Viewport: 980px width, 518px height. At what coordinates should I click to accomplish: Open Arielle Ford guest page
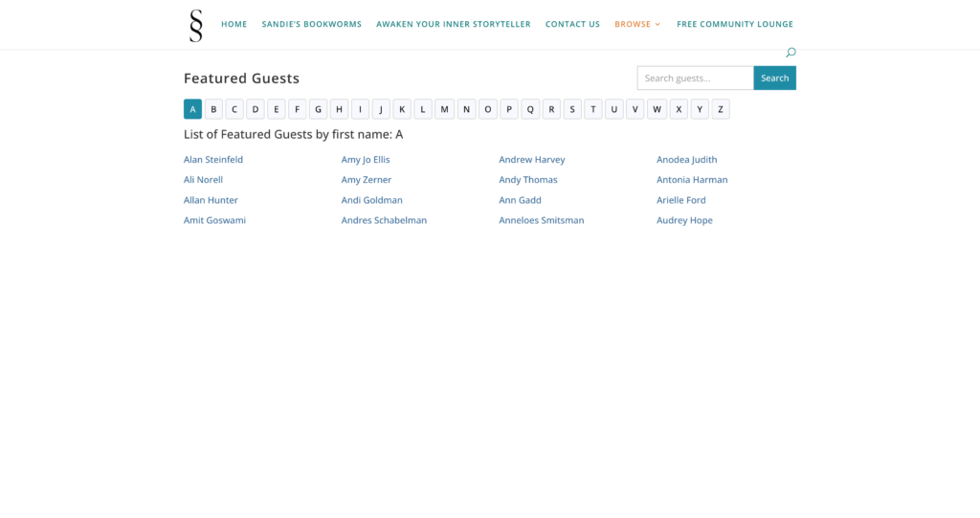pos(681,200)
